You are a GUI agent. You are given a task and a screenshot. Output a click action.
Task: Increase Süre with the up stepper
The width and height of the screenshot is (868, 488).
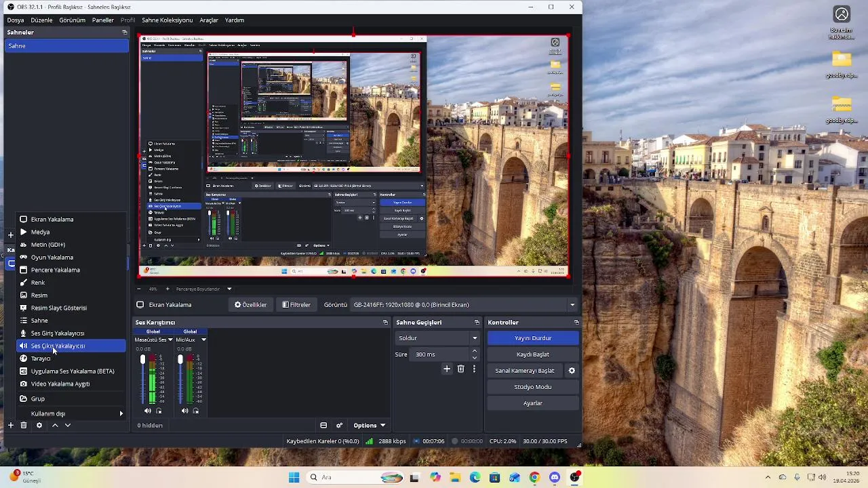[x=475, y=351]
